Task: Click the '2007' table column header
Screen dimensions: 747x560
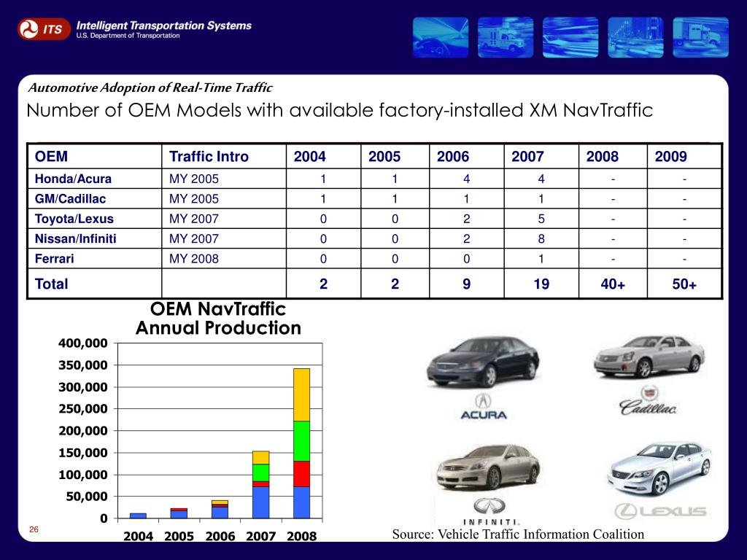Action: pos(527,157)
